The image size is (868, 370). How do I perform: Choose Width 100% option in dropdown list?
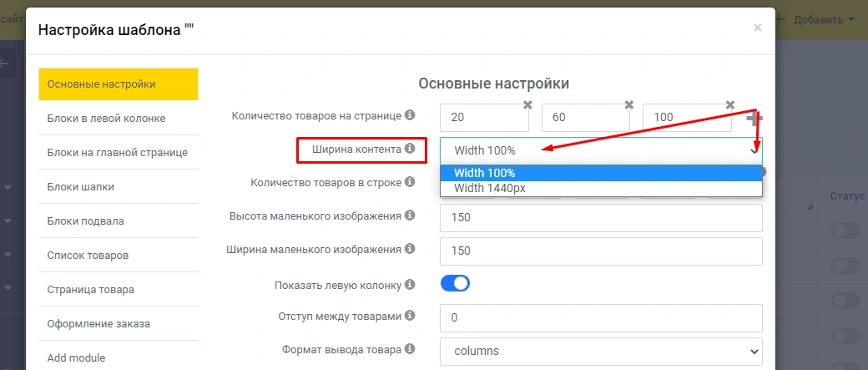(x=484, y=173)
